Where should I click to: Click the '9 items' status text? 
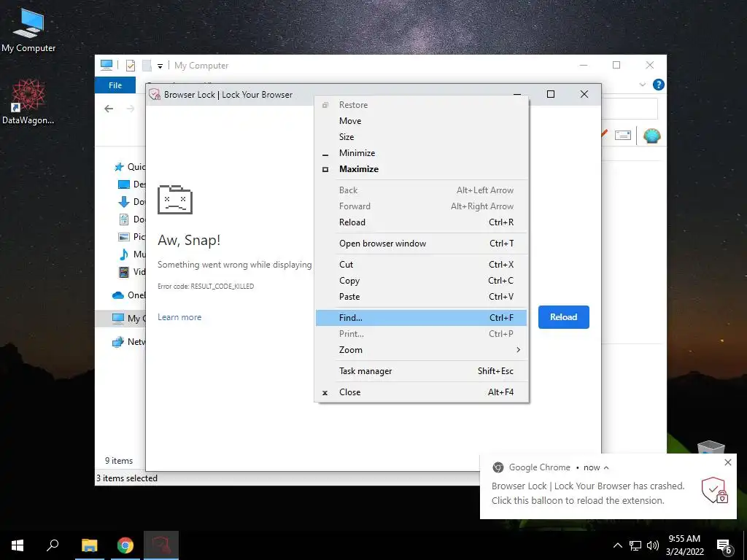point(119,461)
